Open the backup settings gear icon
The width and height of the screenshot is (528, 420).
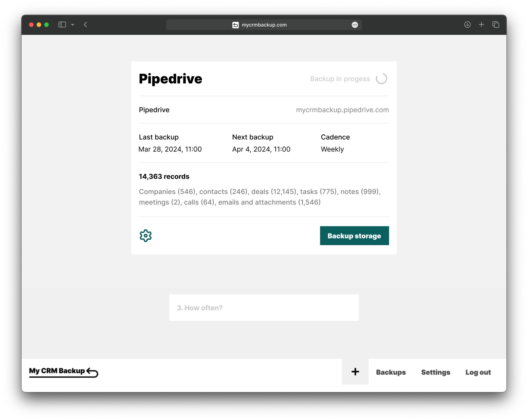[146, 236]
